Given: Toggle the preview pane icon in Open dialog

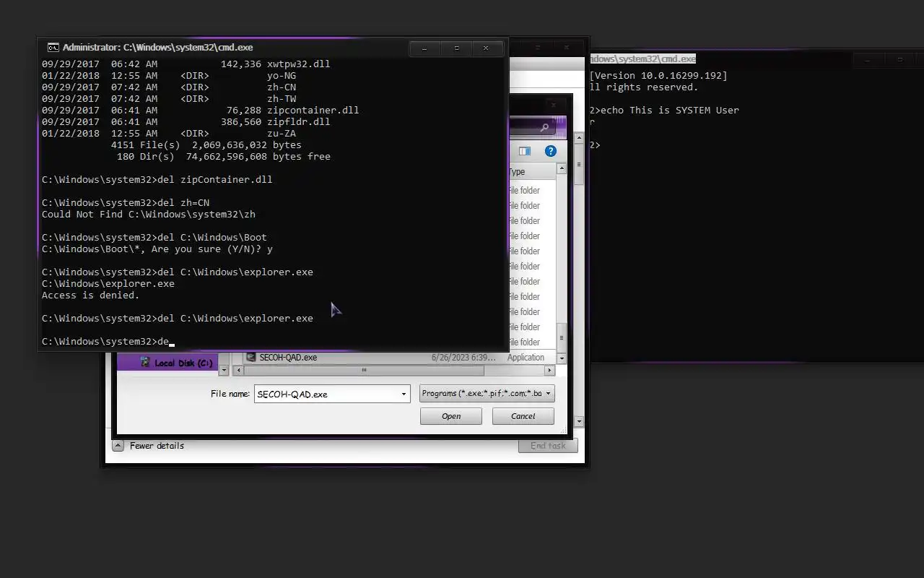Looking at the screenshot, I should (525, 151).
